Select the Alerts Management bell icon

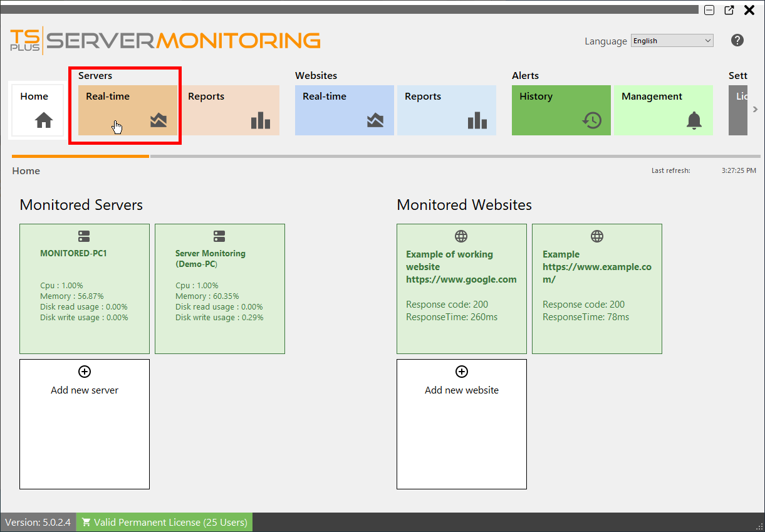694,120
